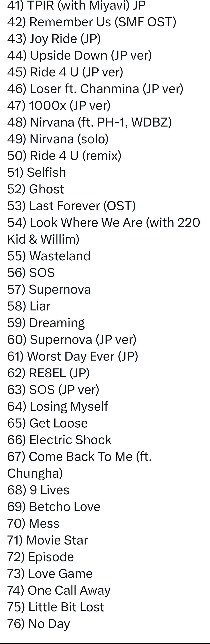Select the line "41) TPIR (with Miyavi) JP"

(76, 5)
